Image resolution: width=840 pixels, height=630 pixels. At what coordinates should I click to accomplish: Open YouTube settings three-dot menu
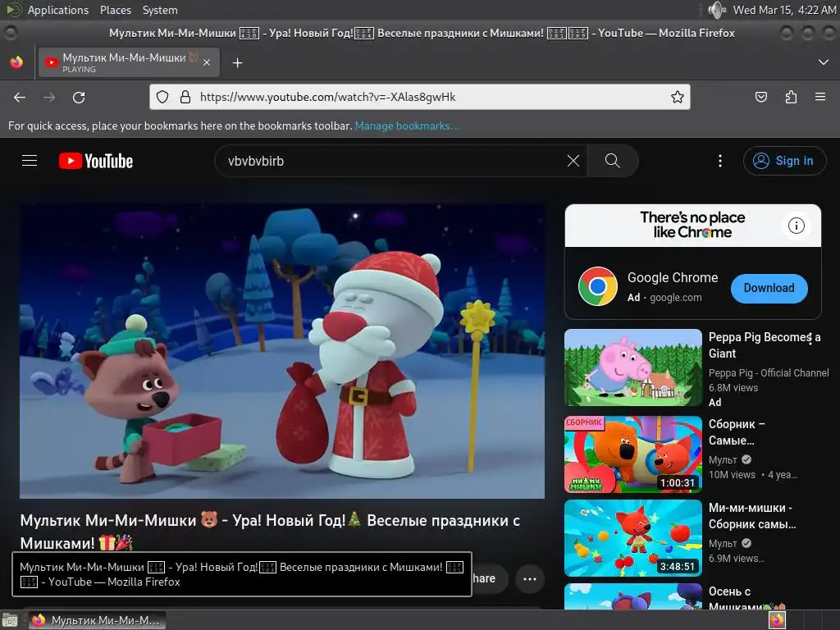point(720,161)
